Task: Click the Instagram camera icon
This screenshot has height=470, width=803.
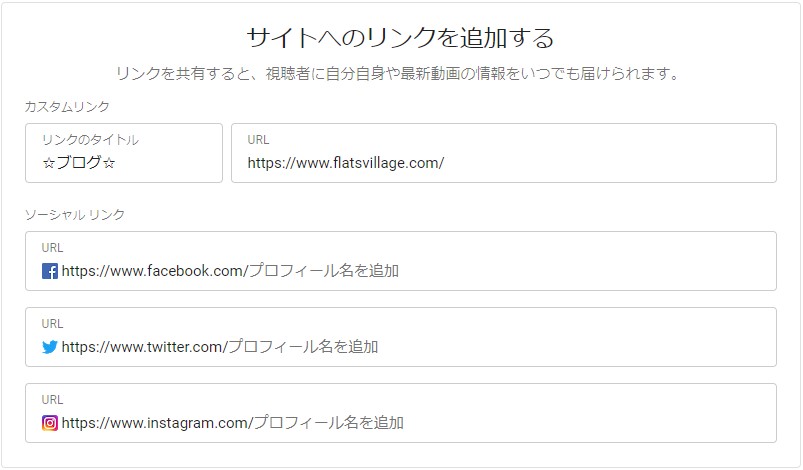Action: pos(50,423)
